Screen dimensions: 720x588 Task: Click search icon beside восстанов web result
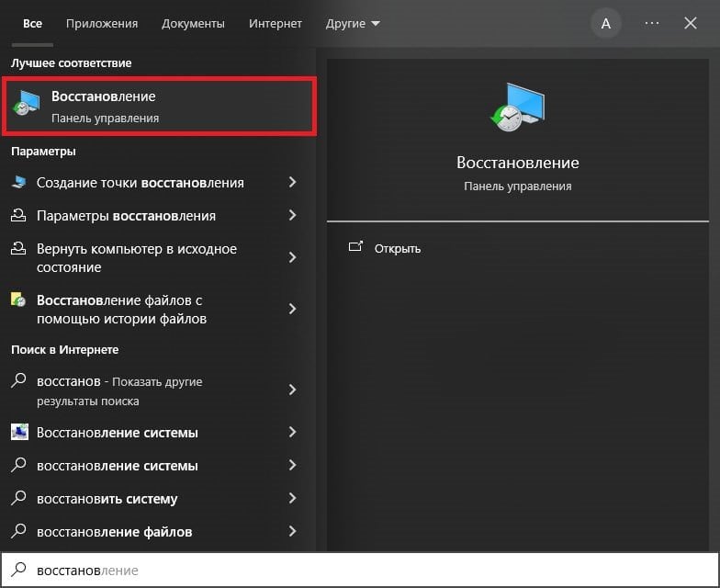coord(18,380)
